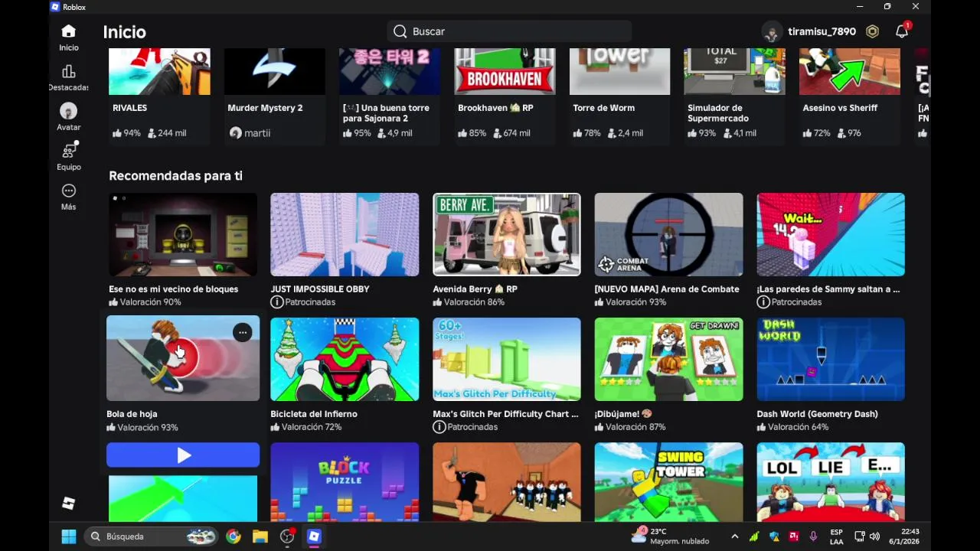Click the Roblox logo at sidebar bottom
This screenshot has width=980, height=551.
coord(69,503)
